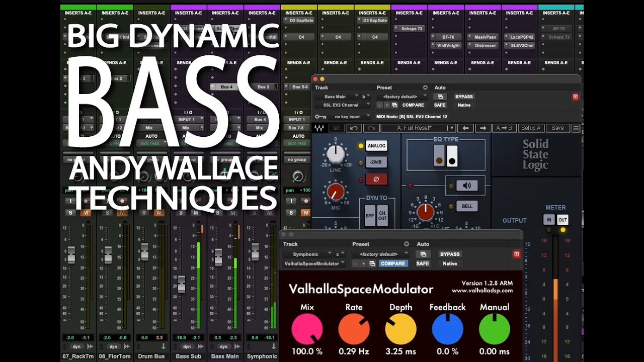Viewport: 644px width, 362px height.
Task: Toggle the BELL button
Action: click(x=466, y=206)
